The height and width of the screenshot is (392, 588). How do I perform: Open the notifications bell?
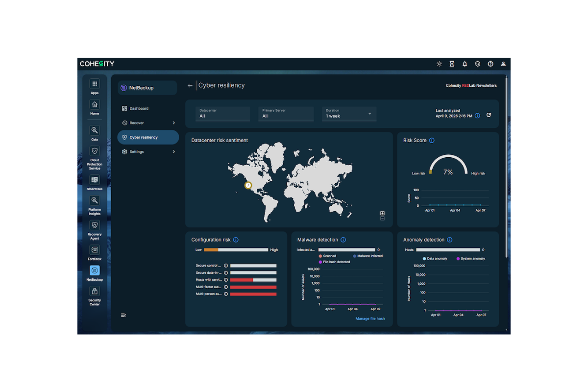pyautogui.click(x=465, y=64)
